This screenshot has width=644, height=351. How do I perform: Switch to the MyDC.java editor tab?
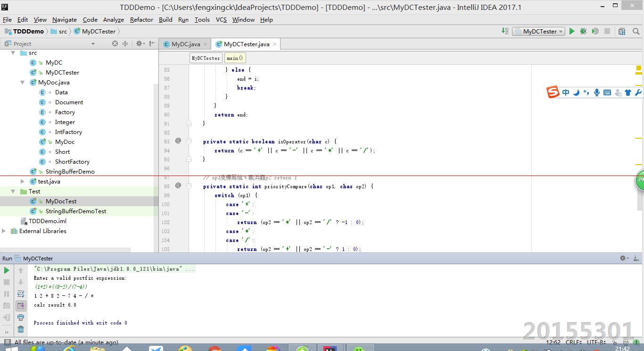(185, 44)
